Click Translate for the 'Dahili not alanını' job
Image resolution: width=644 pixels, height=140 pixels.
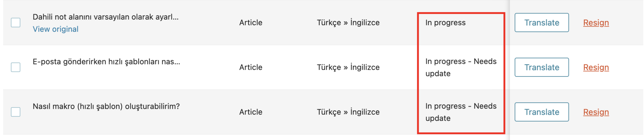click(x=542, y=23)
